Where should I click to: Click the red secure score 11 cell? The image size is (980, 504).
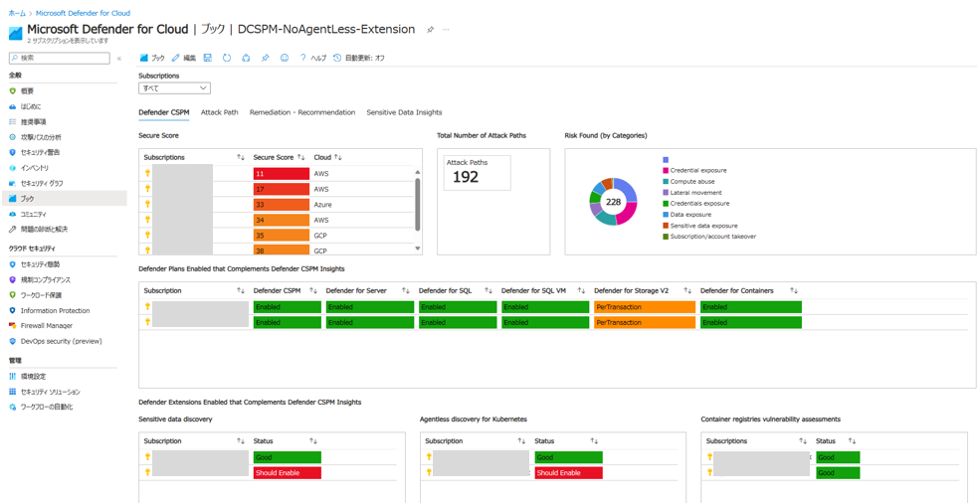[x=282, y=174]
